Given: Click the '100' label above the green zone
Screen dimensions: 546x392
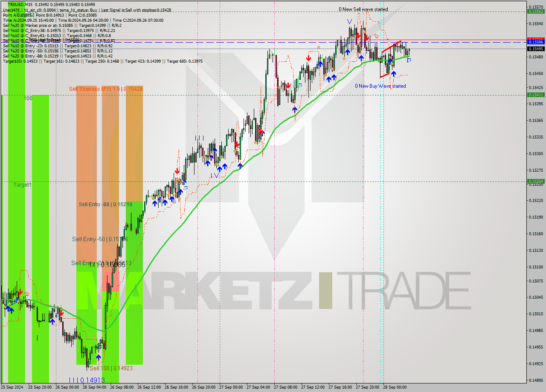Looking at the screenshot, I should coord(28,98).
